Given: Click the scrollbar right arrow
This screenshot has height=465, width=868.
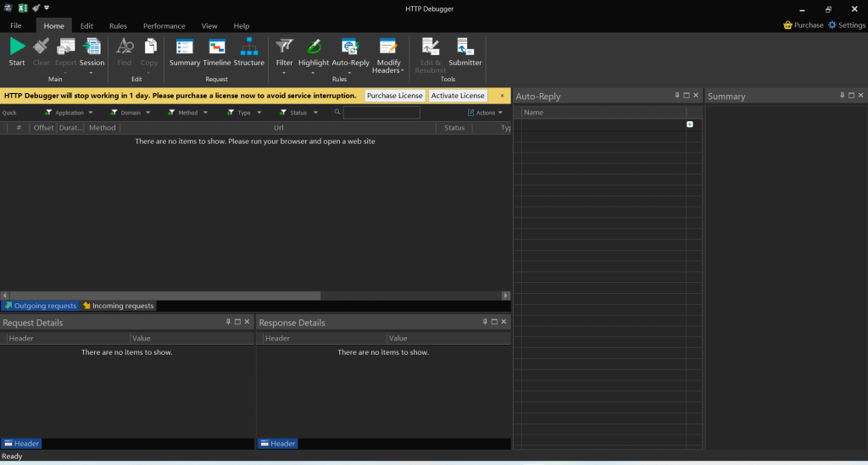Looking at the screenshot, I should pyautogui.click(x=505, y=296).
